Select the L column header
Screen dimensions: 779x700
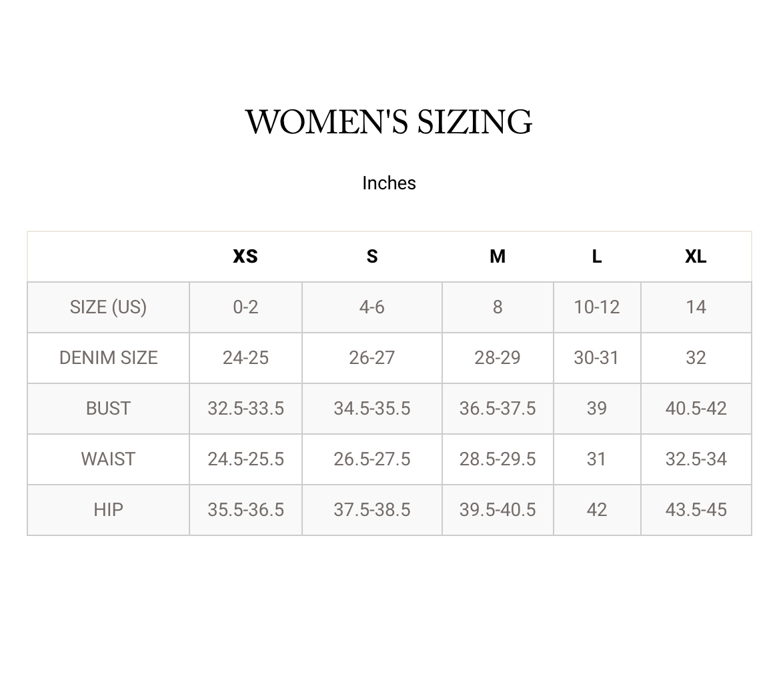pyautogui.click(x=597, y=257)
